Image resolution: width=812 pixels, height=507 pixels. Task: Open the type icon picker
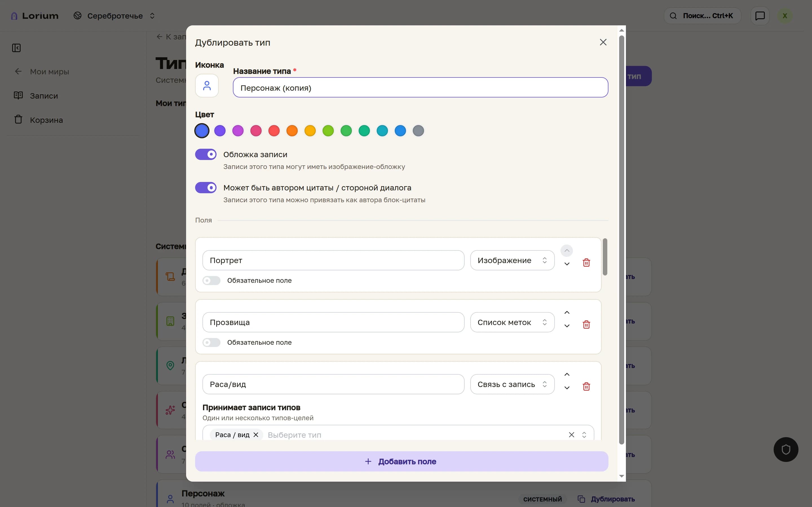[207, 86]
